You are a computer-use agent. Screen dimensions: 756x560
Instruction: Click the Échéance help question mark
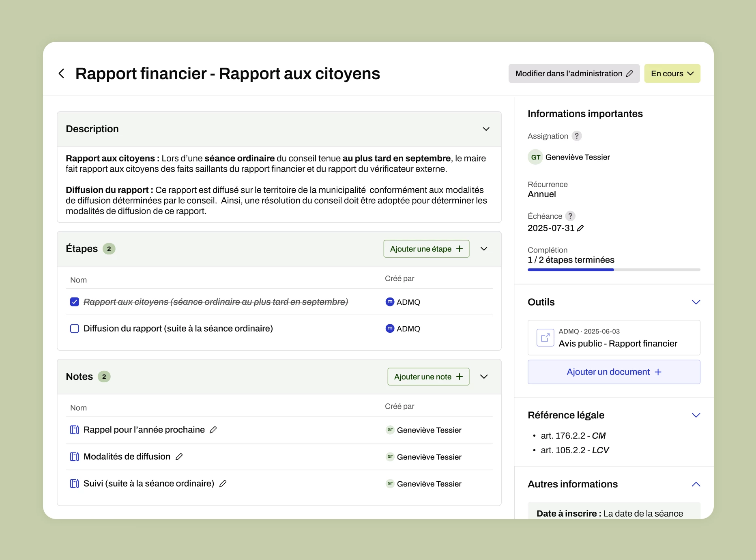coord(570,216)
